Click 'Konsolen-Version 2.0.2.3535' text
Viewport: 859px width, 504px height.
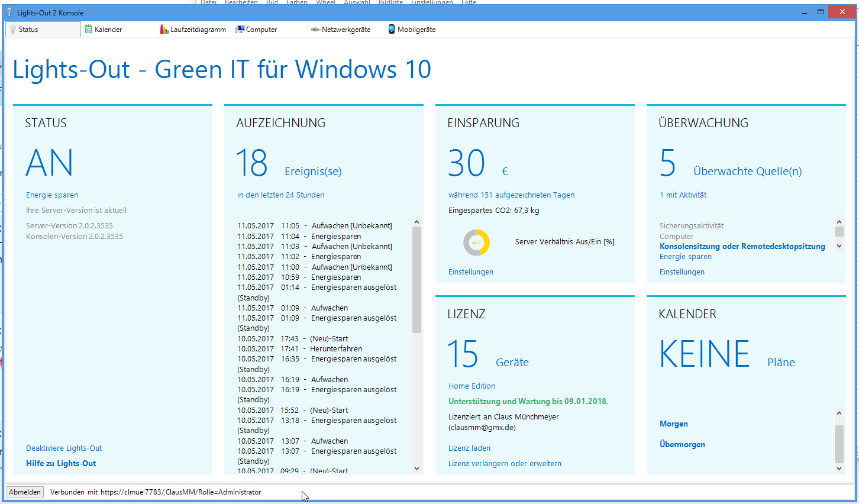(75, 237)
